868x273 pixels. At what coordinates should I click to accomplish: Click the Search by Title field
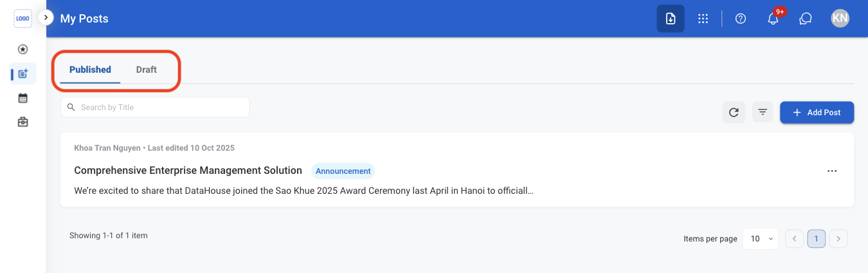155,108
